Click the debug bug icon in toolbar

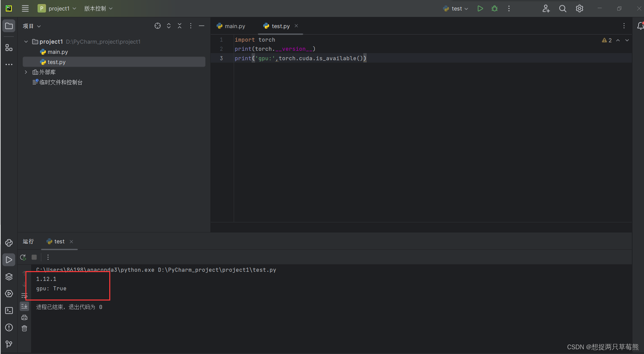click(494, 8)
